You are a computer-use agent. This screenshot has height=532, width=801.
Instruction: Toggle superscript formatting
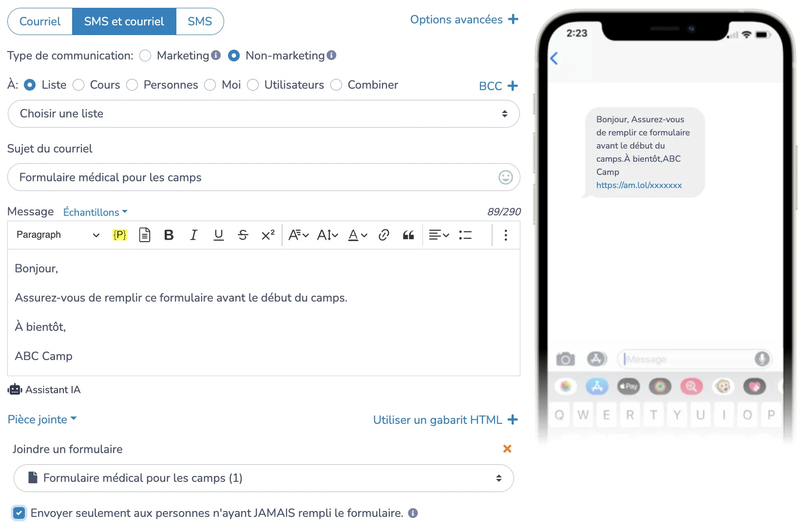pyautogui.click(x=268, y=235)
